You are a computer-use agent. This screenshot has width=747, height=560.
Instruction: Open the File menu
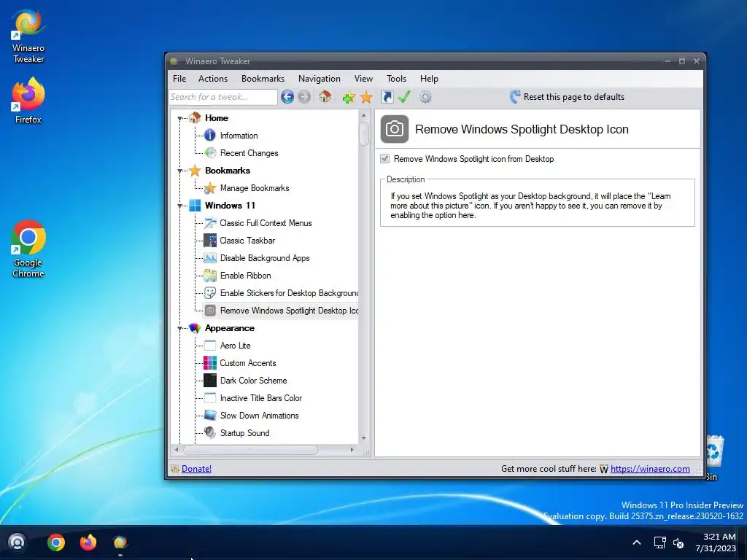pos(179,79)
